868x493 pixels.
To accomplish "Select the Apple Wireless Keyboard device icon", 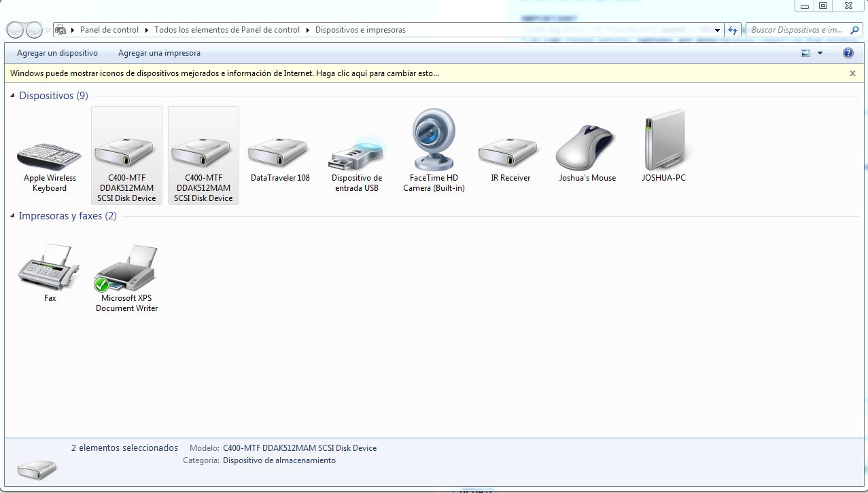I will click(50, 156).
